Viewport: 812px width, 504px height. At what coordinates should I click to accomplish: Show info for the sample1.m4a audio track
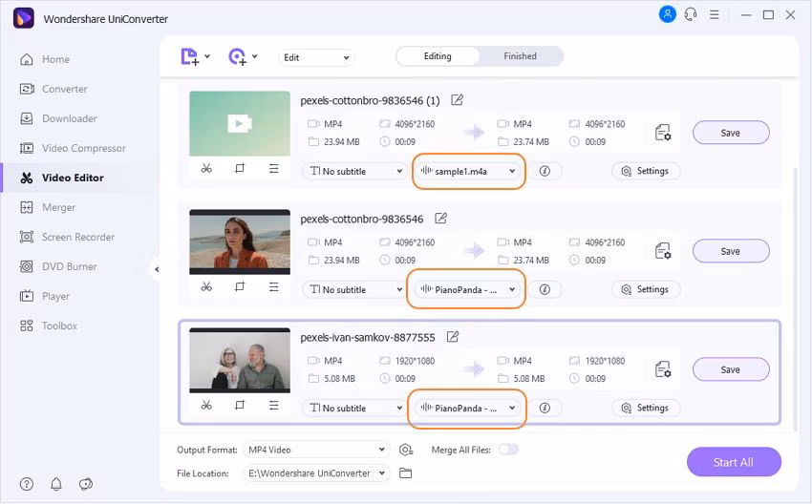pos(545,171)
